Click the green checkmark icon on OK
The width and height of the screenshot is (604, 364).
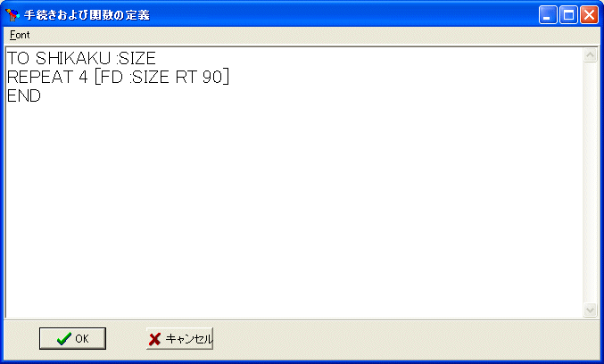[64, 339]
